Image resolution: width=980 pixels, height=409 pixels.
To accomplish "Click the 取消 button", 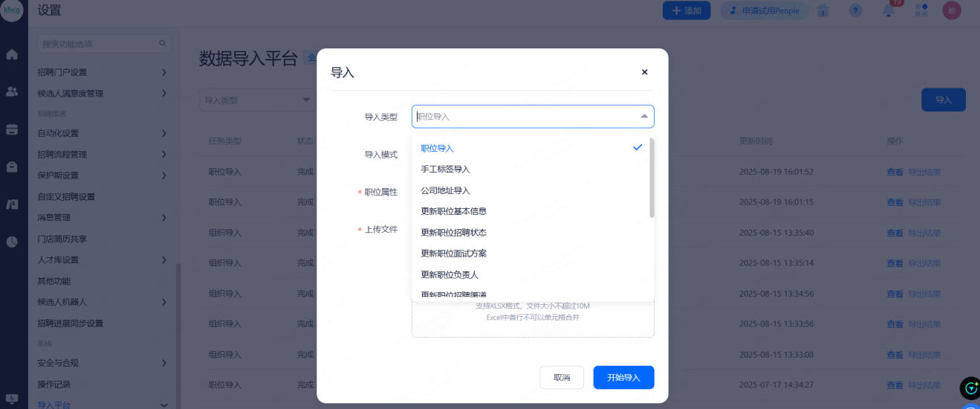I will [x=562, y=378].
